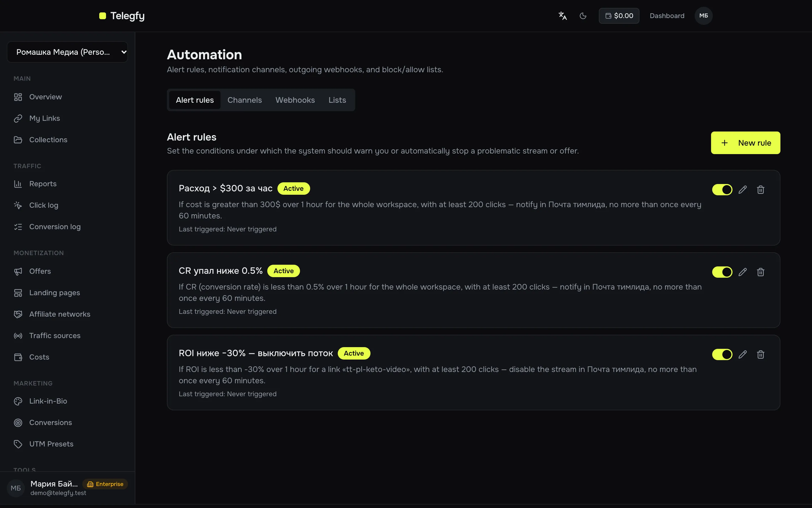Open Click log
812x508 pixels.
coord(67,205)
